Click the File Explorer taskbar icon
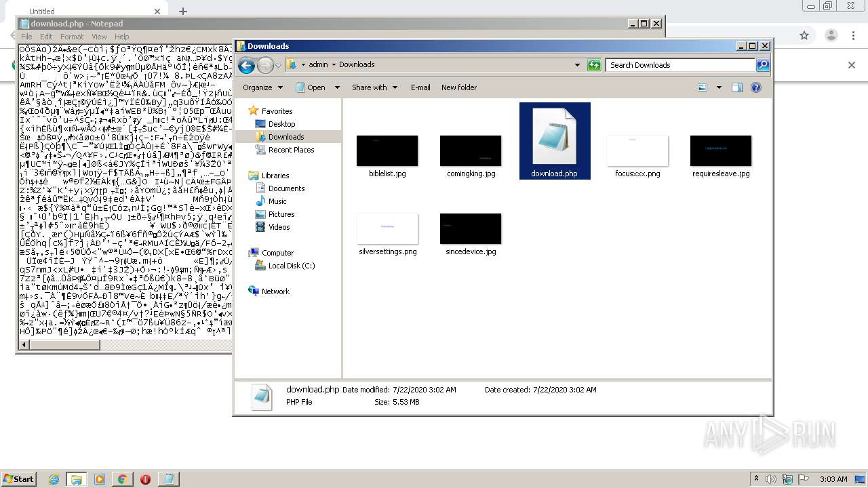 click(x=77, y=479)
